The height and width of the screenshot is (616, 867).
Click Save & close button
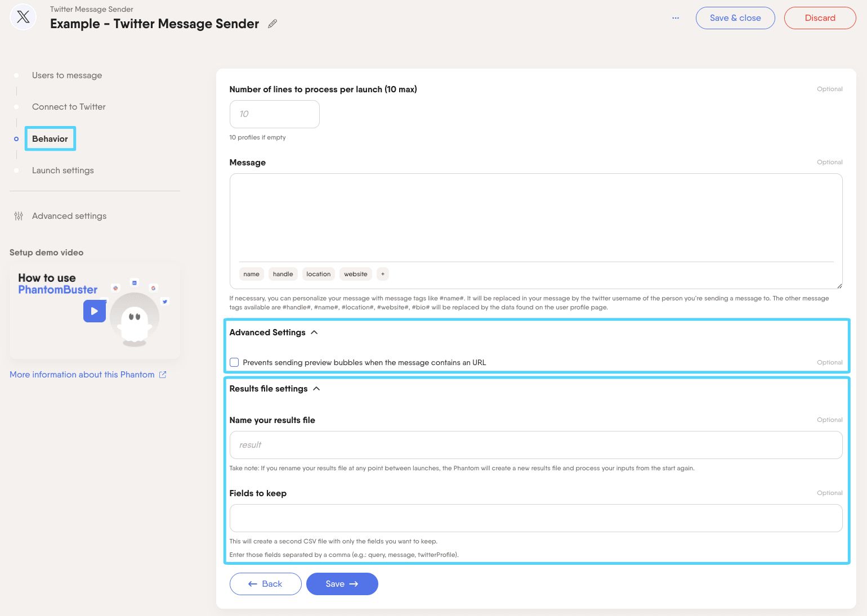(x=735, y=18)
